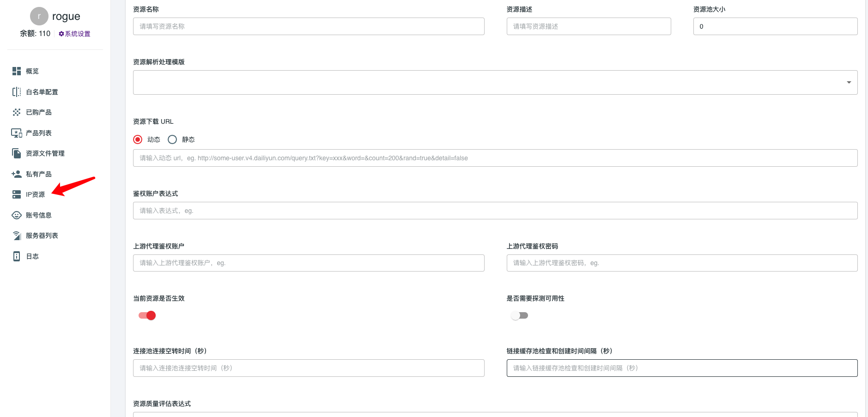This screenshot has width=868, height=417.
Task: Click the 私有产品 add-person icon
Action: [x=17, y=174]
